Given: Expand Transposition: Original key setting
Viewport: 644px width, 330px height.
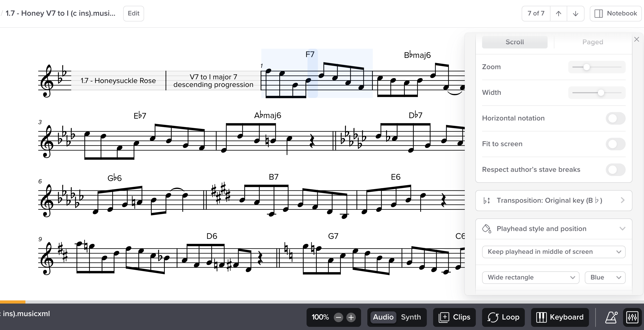Looking at the screenshot, I should tap(554, 201).
